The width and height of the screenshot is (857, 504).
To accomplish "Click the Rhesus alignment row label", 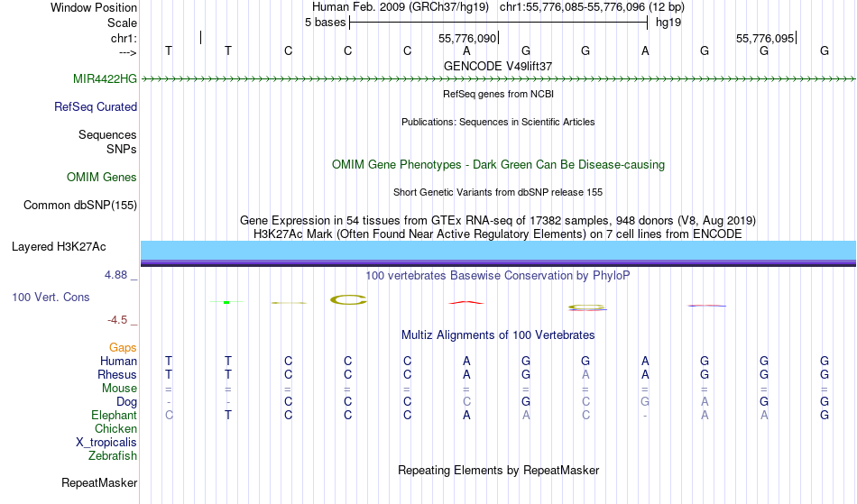I will pos(117,374).
